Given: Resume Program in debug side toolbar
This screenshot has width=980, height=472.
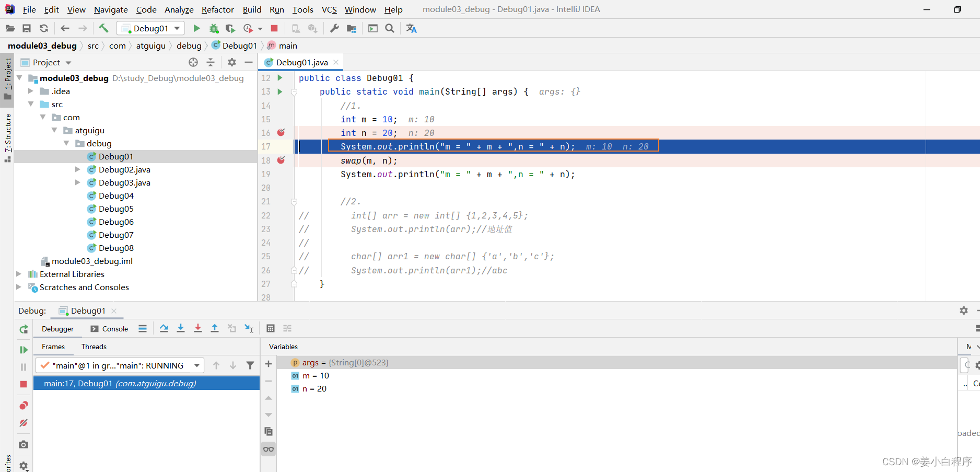Looking at the screenshot, I should 24,350.
